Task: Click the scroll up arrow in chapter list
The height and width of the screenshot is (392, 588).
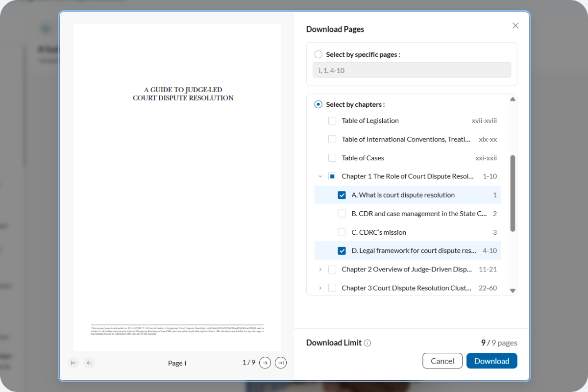Action: [513, 99]
